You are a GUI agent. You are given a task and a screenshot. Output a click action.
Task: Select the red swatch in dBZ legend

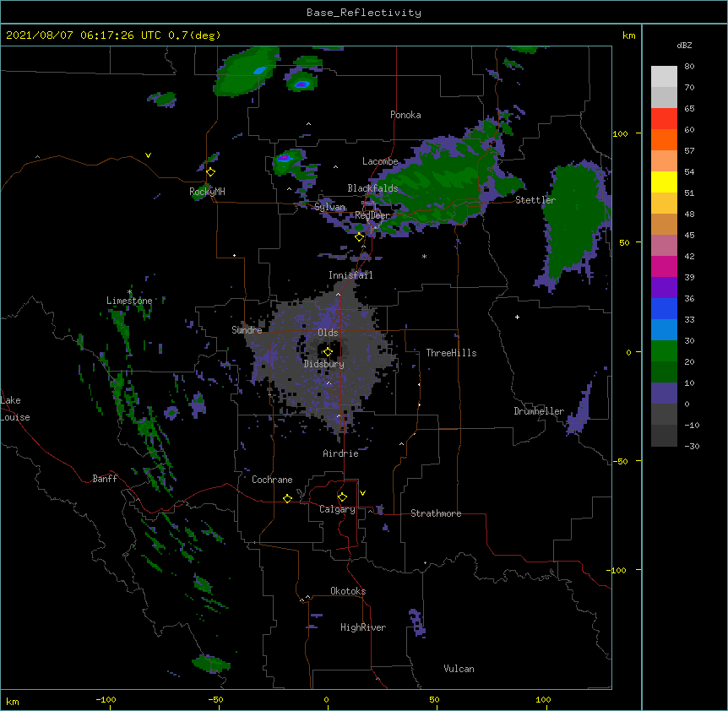(x=664, y=119)
